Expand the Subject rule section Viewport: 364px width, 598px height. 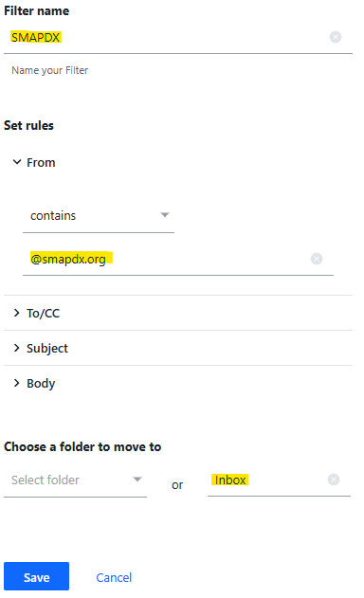pyautogui.click(x=178, y=348)
